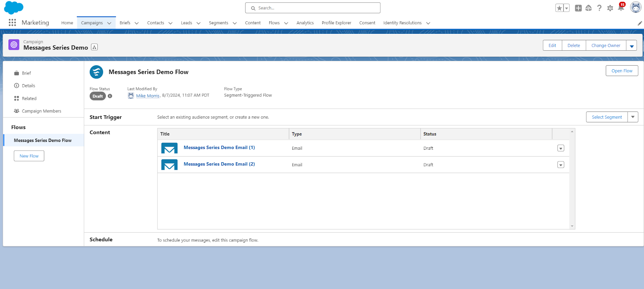Open more campaign actions dropdown
Screen dimensions: 644x289
click(632, 45)
